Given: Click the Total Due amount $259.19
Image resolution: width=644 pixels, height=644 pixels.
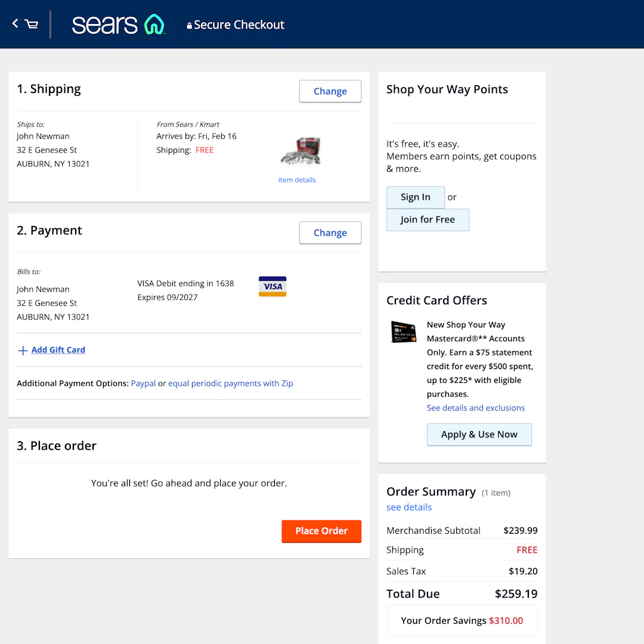Looking at the screenshot, I should (x=516, y=594).
